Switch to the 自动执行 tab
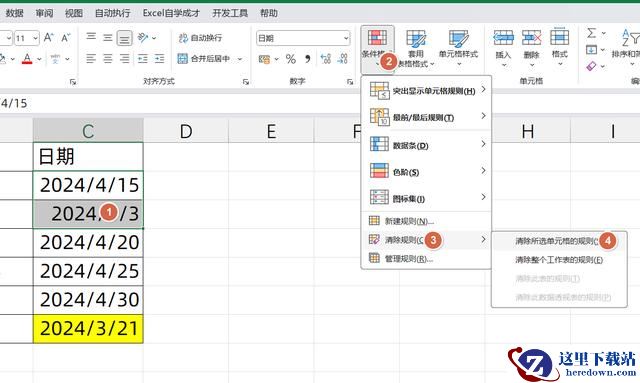 (113, 13)
